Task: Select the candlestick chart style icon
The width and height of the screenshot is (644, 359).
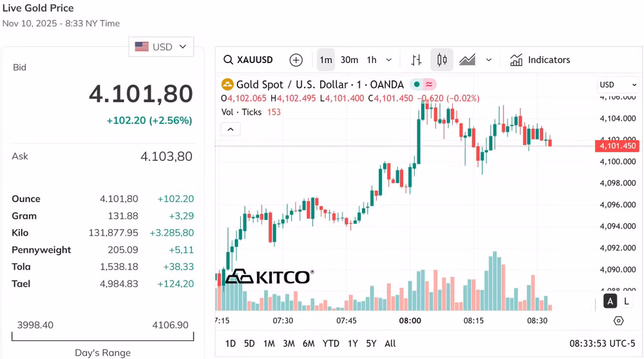Action: click(x=442, y=60)
